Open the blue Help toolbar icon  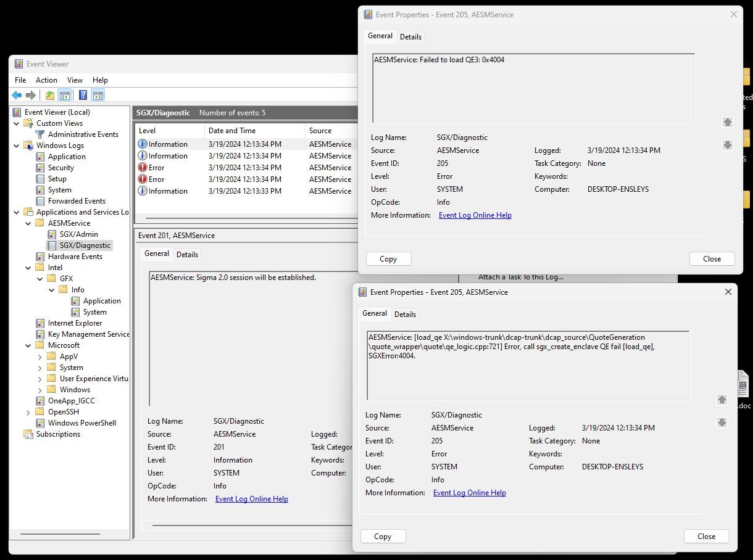pos(83,95)
